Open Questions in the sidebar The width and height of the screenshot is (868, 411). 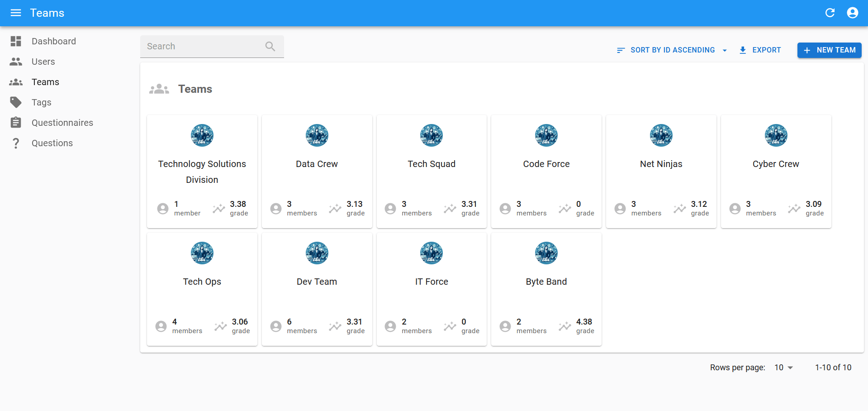[x=52, y=143]
